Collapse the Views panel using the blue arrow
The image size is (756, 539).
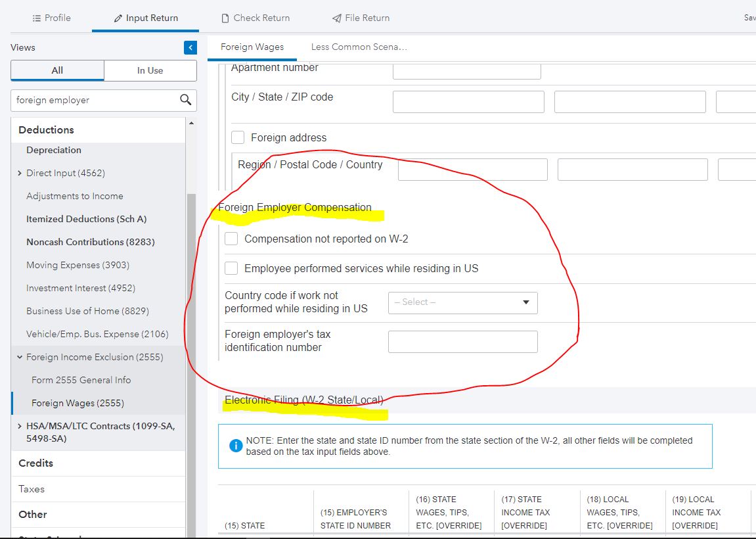tap(190, 47)
